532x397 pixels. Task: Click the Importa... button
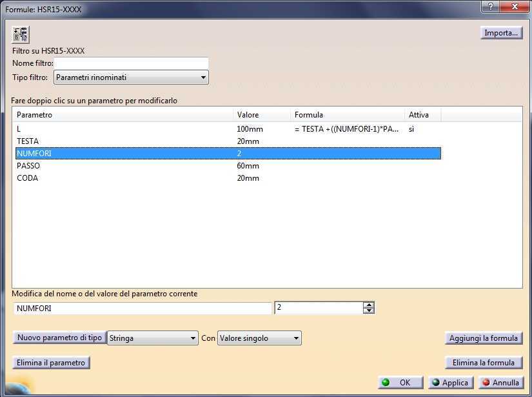coord(501,33)
